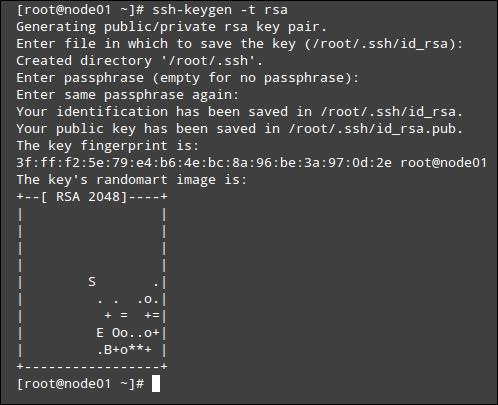The height and width of the screenshot is (405, 498).
Task: Click the bottom border of the randomart box
Action: click(92, 367)
